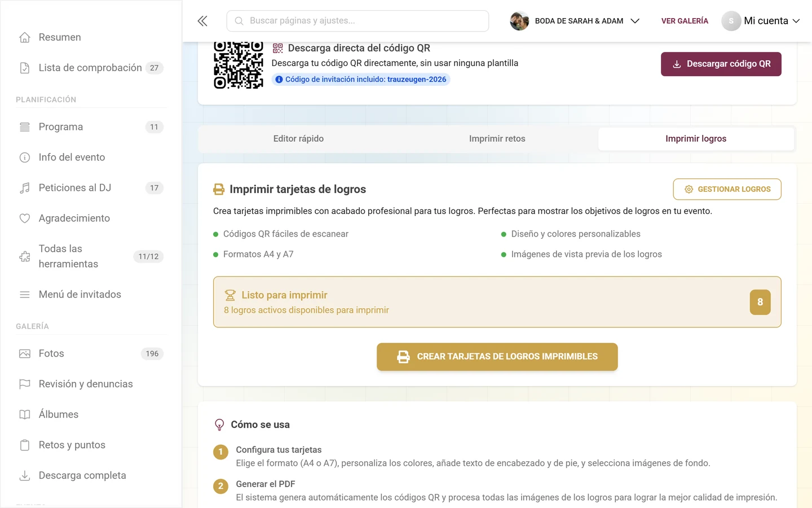This screenshot has height=508, width=812.
Task: Click the Peticiones al DJ music note icon
Action: pos(25,188)
